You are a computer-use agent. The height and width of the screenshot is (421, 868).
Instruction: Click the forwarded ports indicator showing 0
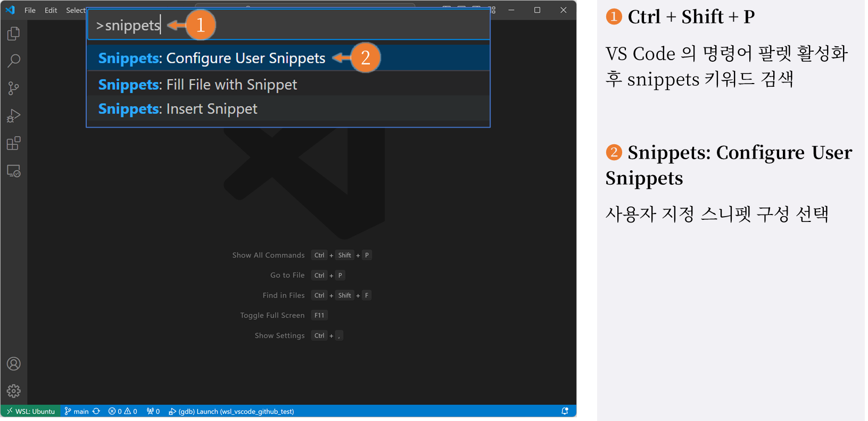coord(153,411)
